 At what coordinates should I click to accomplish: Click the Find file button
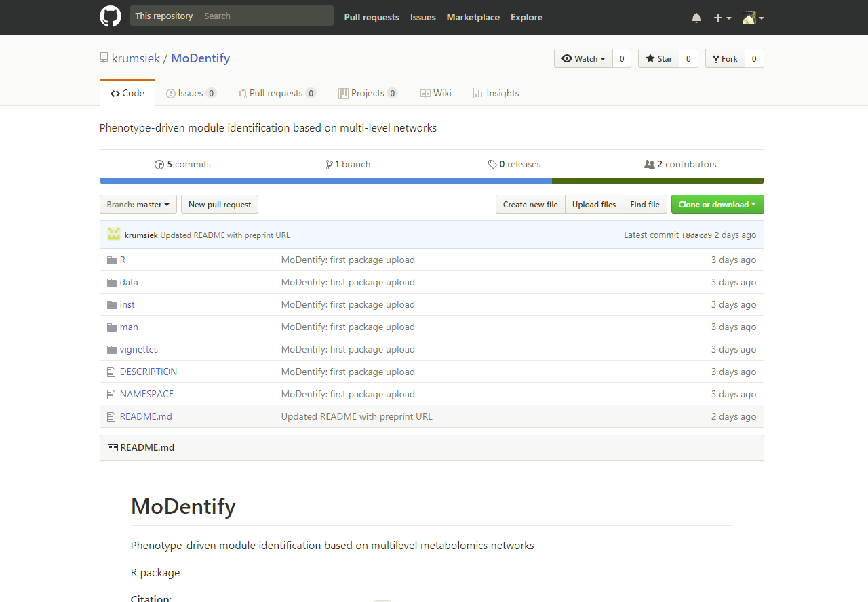[645, 204]
